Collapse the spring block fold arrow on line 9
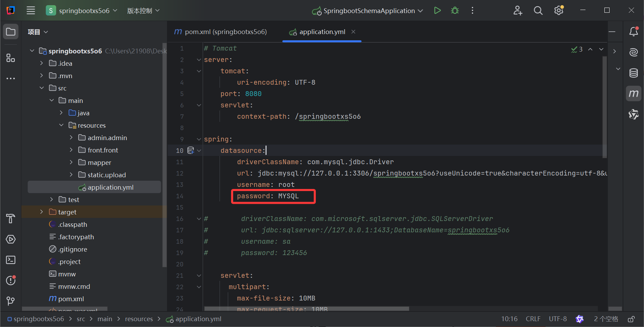Viewport: 644px width, 327px height. 199,139
